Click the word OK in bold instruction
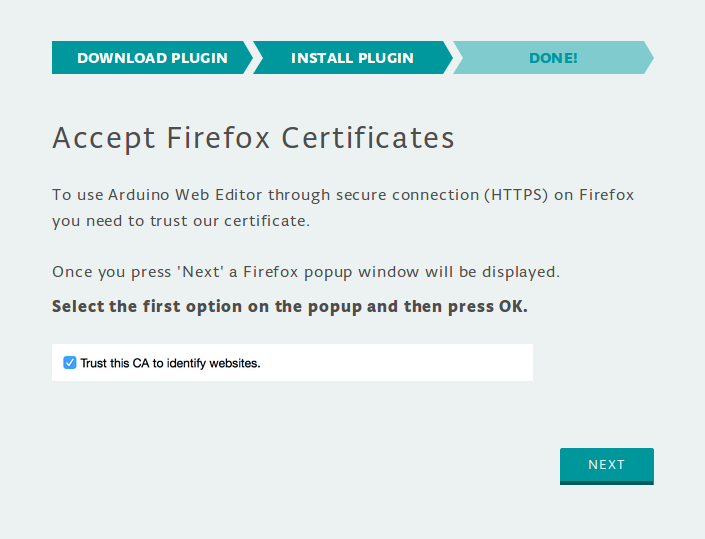Image resolution: width=705 pixels, height=539 pixels. [510, 306]
